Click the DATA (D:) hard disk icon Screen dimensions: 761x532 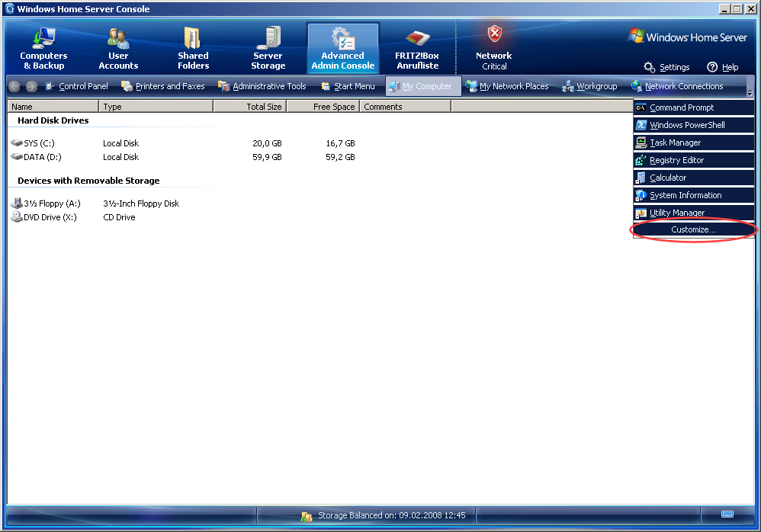[17, 157]
